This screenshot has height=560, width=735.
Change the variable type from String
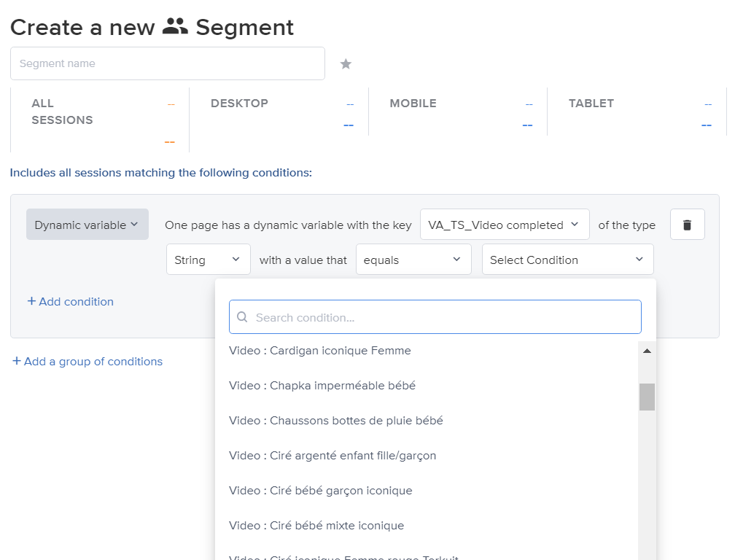pos(208,259)
